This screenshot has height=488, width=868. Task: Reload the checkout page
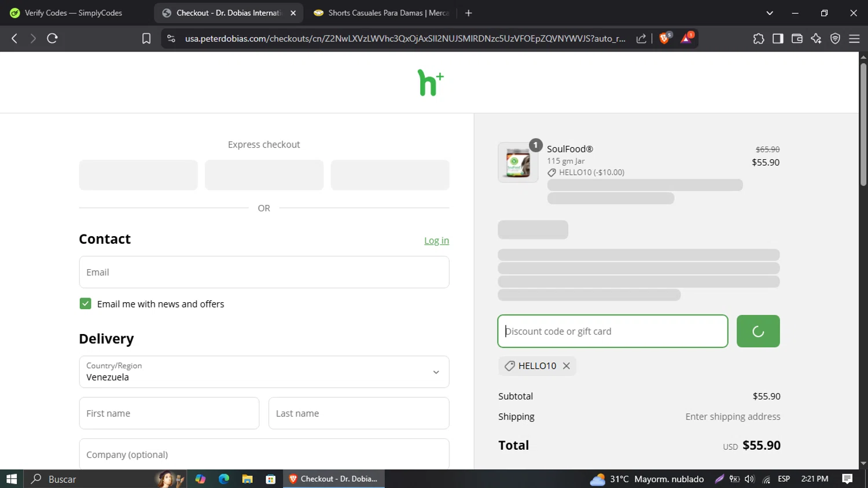[x=52, y=38]
